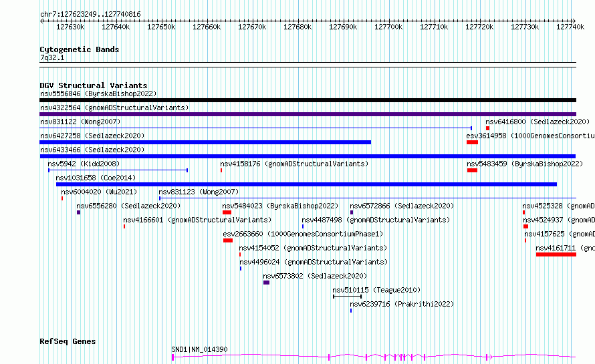This screenshot has height=364, width=595.
Task: Click the red nsv5483459 variant block
Action: (472, 170)
